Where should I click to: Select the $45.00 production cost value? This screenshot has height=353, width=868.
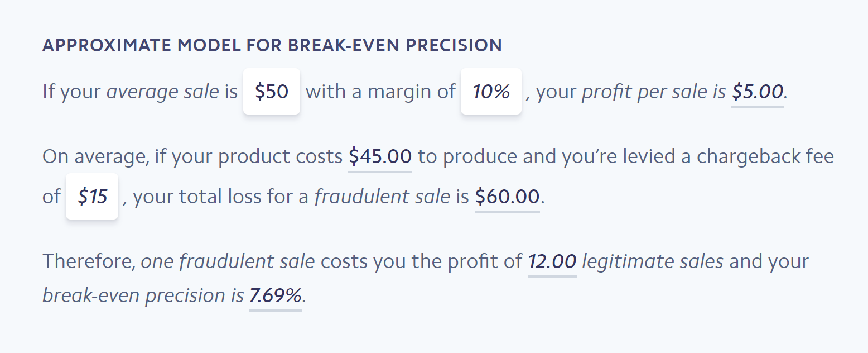[x=379, y=156]
